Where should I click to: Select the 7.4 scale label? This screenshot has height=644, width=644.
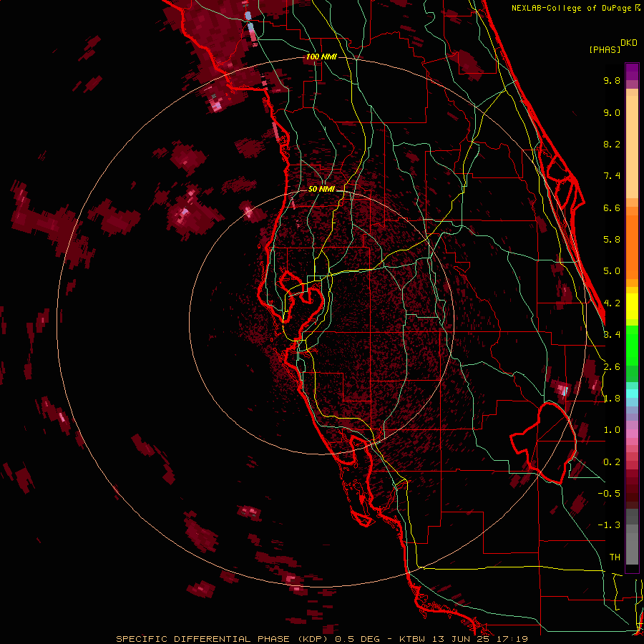(x=612, y=176)
